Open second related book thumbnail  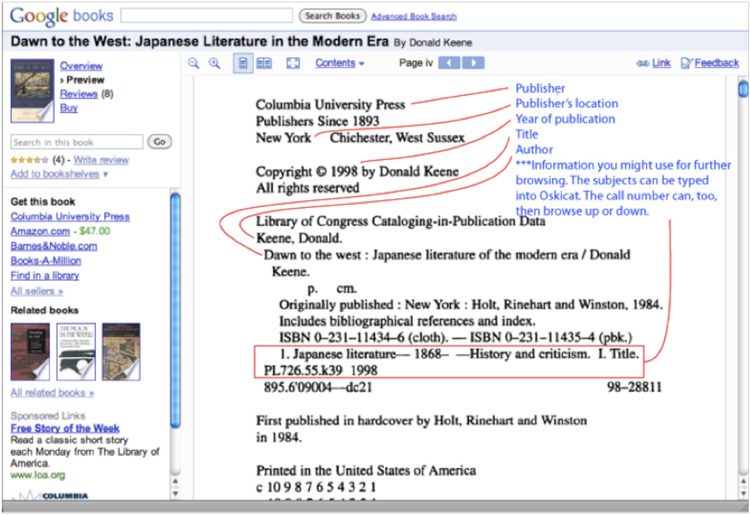(x=76, y=352)
